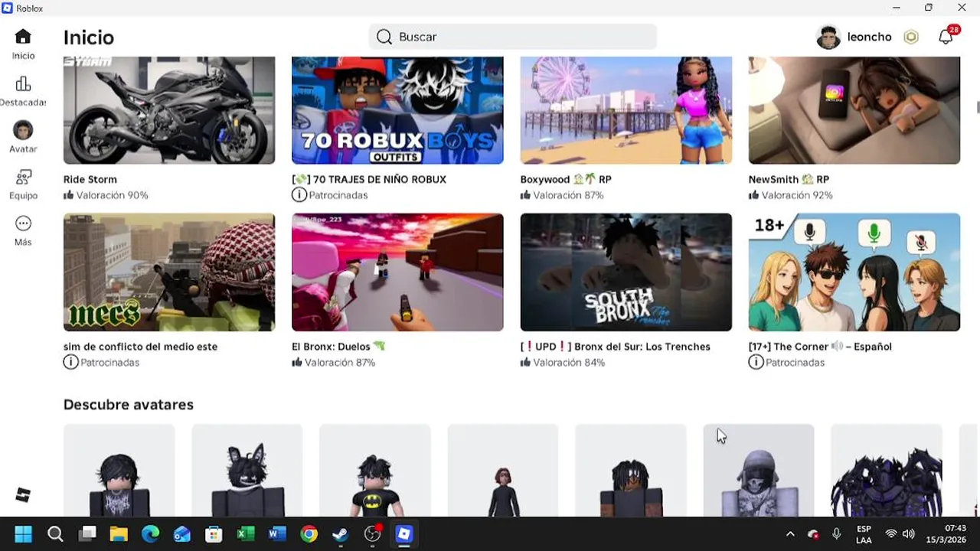This screenshot has width=980, height=551.
Task: Open Excel from the taskbar
Action: [246, 533]
